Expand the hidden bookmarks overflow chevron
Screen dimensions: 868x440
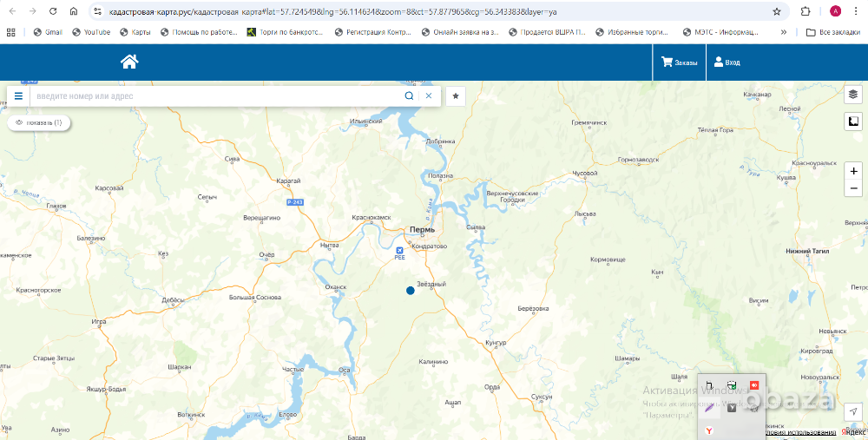pyautogui.click(x=784, y=32)
